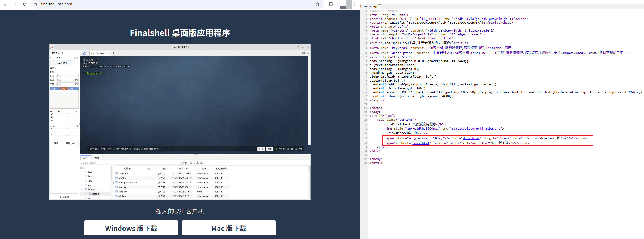Bookmark this page with the star icon
The image size is (644, 239).
pos(318,4)
